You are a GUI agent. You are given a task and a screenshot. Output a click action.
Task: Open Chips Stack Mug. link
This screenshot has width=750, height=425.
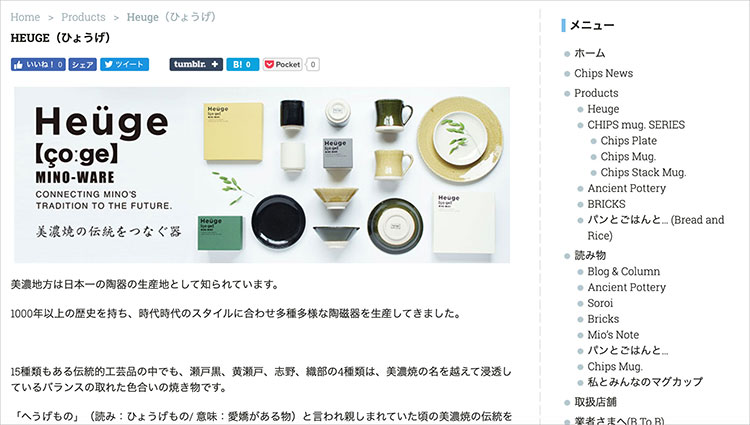tap(643, 172)
